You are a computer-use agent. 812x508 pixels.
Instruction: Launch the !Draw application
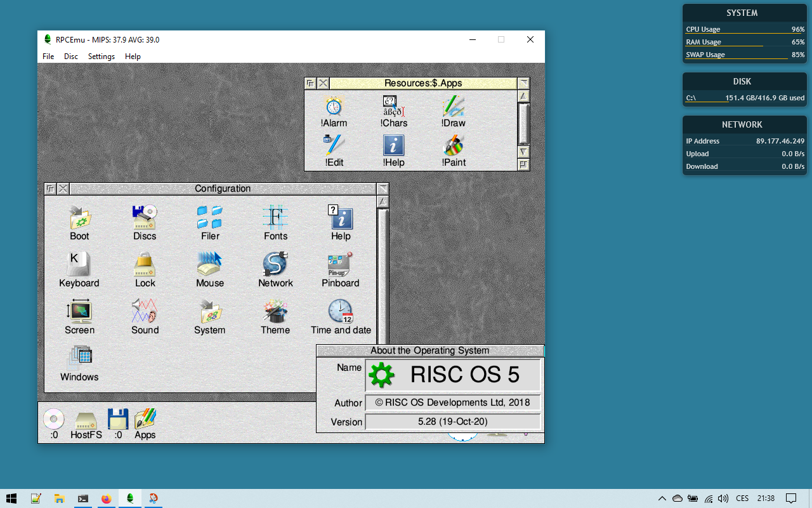click(454, 107)
